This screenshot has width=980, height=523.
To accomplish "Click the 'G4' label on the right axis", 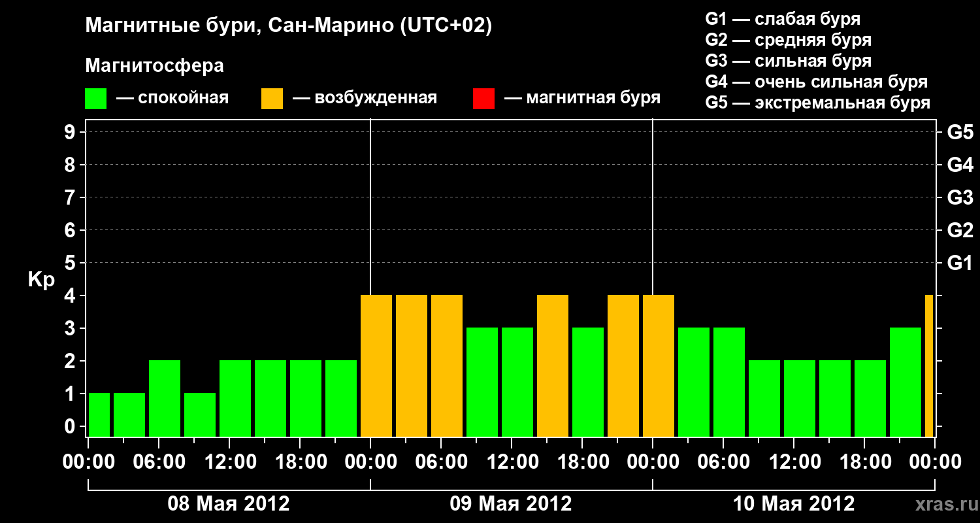I will (x=960, y=165).
